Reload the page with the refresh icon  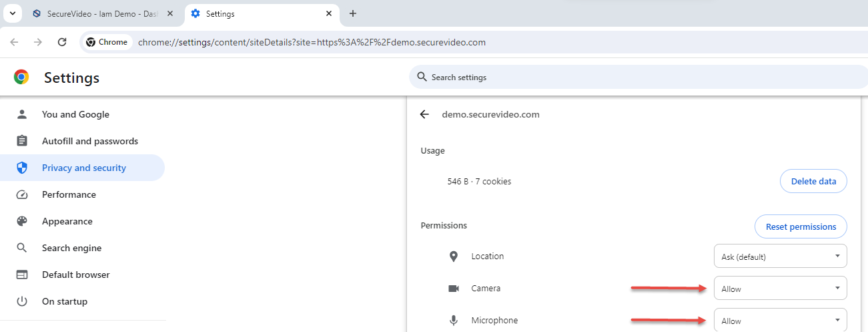click(62, 42)
